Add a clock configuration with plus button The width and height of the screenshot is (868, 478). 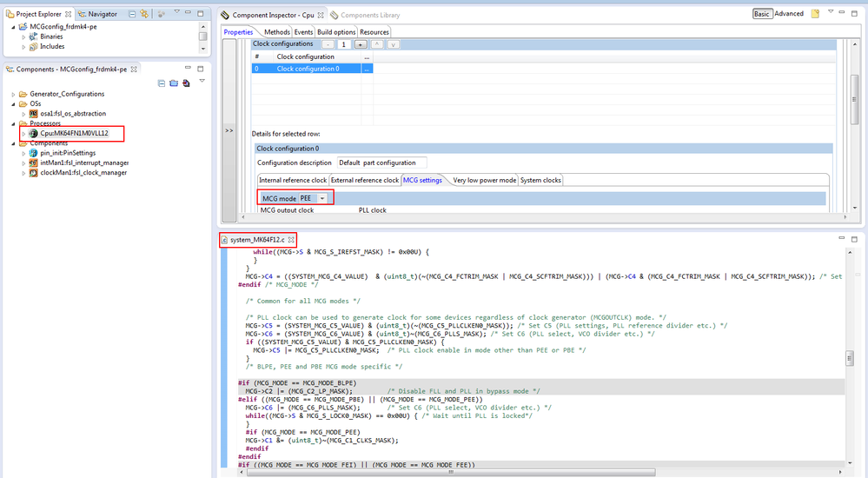click(361, 44)
